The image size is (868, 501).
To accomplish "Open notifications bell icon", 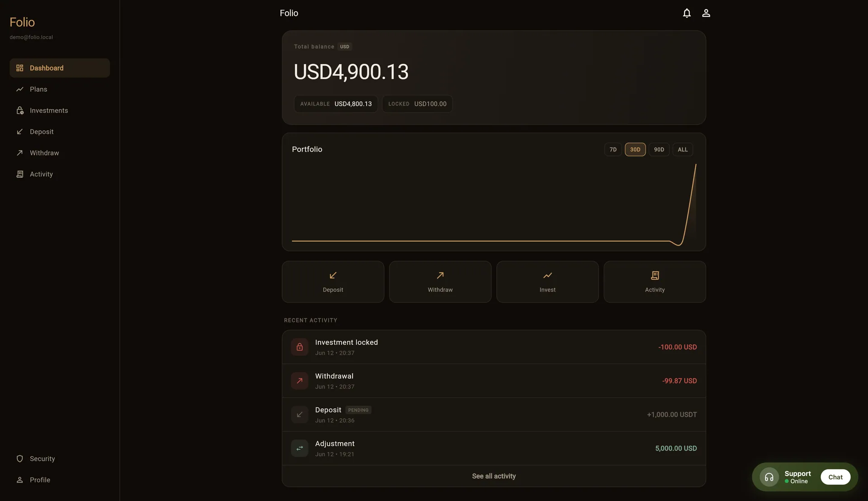I will [x=687, y=13].
